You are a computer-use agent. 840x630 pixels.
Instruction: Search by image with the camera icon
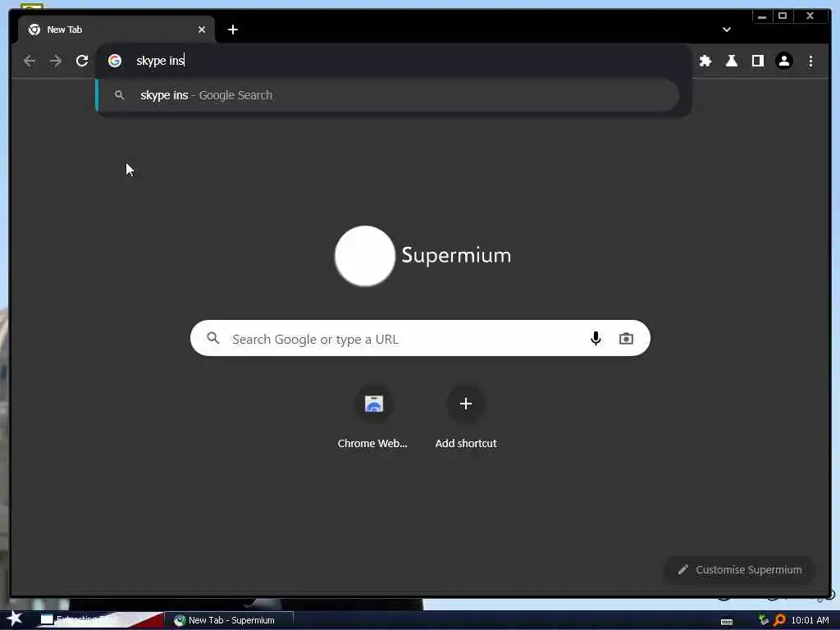point(626,339)
